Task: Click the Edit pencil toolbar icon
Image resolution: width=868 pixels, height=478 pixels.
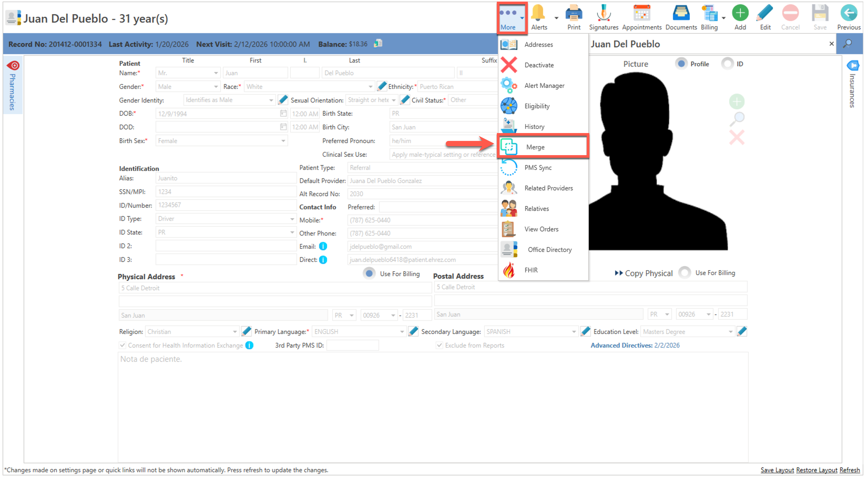Action: (765, 13)
